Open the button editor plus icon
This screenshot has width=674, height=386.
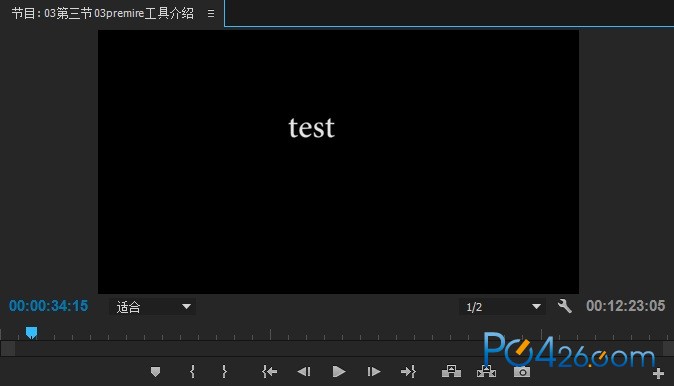658,374
